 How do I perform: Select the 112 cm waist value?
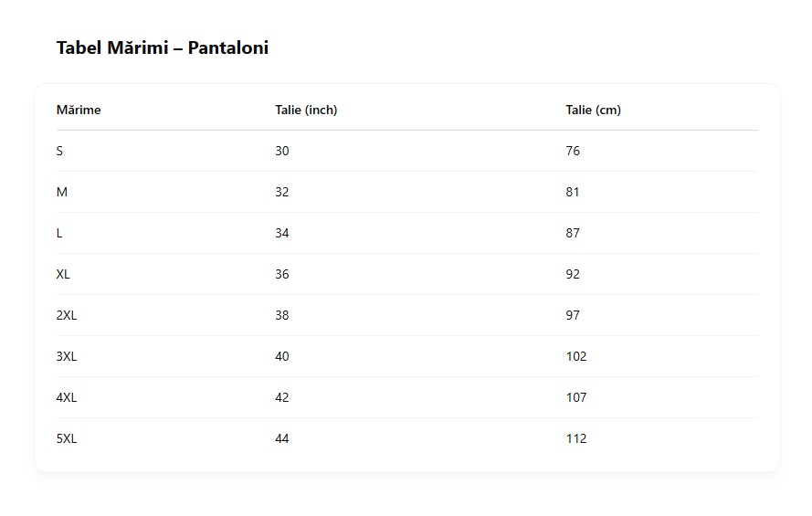[576, 439]
